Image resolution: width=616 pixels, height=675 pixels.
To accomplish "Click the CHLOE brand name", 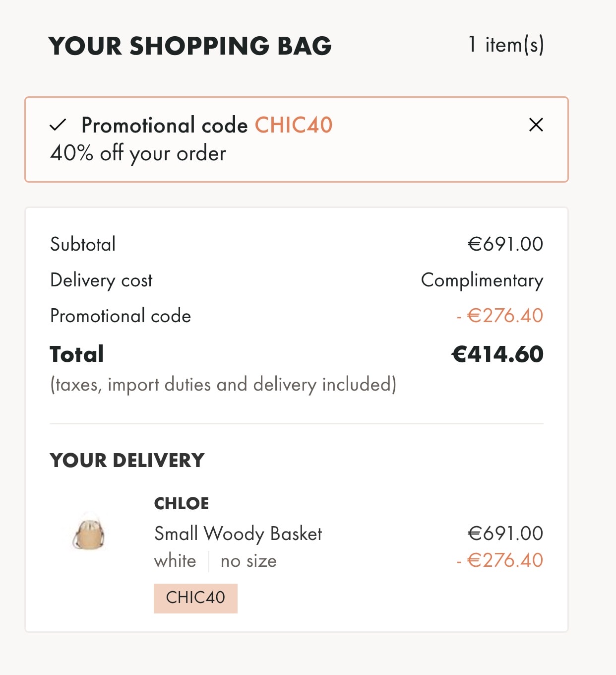I will (x=182, y=503).
